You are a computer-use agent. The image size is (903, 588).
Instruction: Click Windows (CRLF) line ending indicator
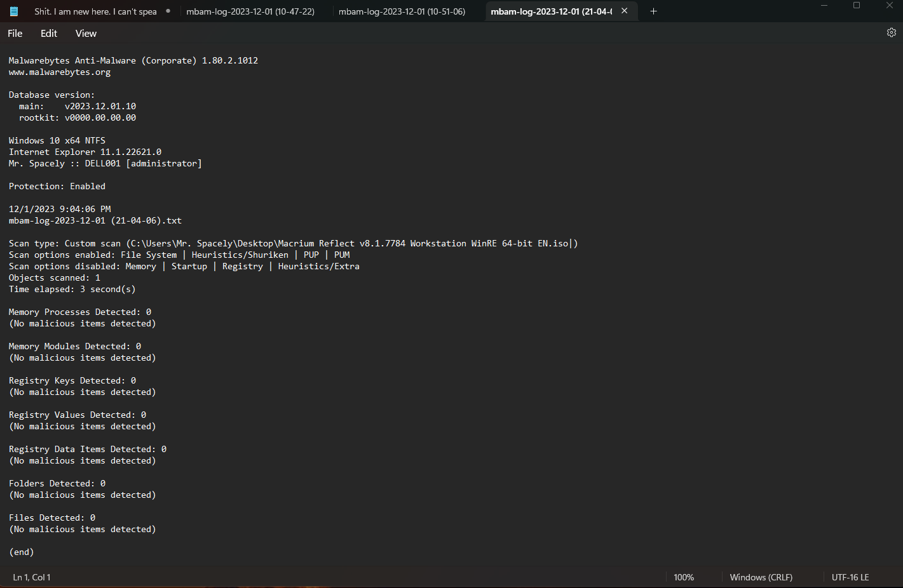point(761,577)
